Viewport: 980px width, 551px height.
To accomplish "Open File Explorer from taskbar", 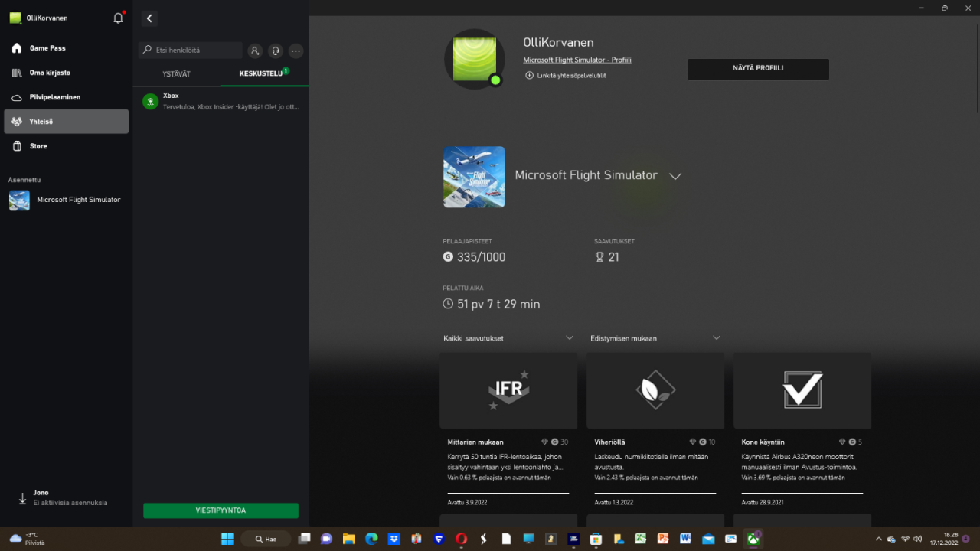I will [348, 539].
